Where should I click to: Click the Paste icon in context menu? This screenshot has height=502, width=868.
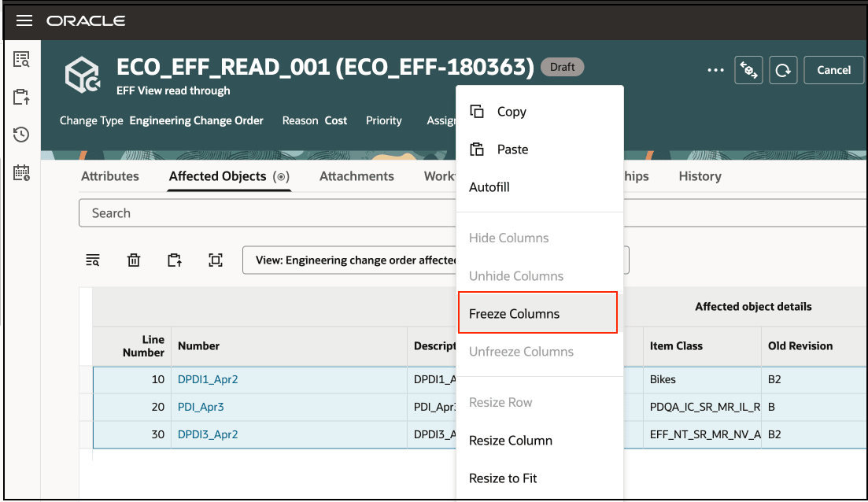tap(477, 149)
